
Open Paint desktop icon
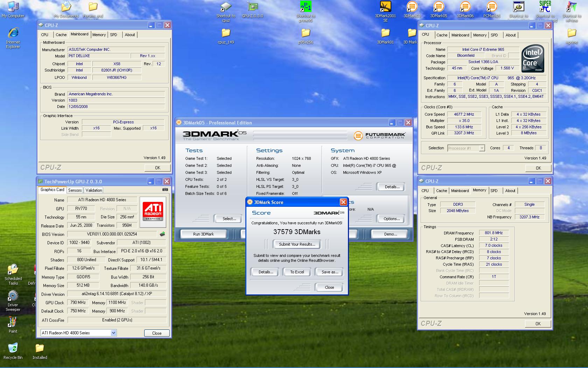pyautogui.click(x=13, y=325)
